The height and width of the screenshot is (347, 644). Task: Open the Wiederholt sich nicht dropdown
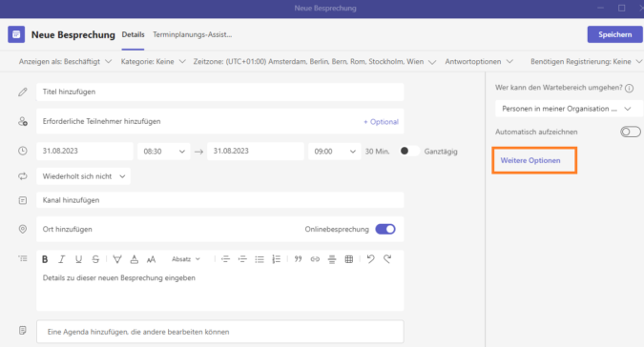point(83,176)
